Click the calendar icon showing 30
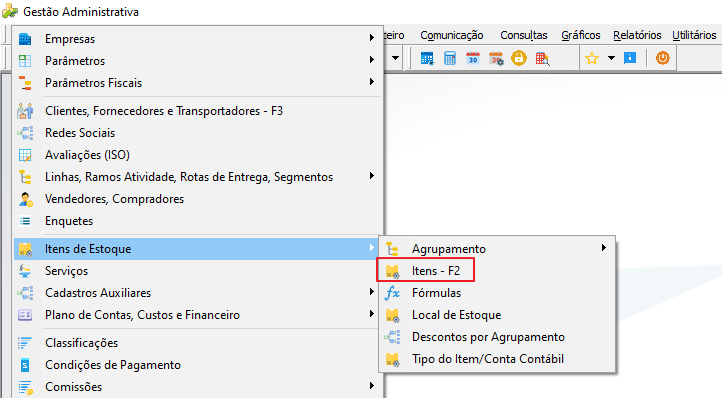This screenshot has height=398, width=722. (473, 59)
